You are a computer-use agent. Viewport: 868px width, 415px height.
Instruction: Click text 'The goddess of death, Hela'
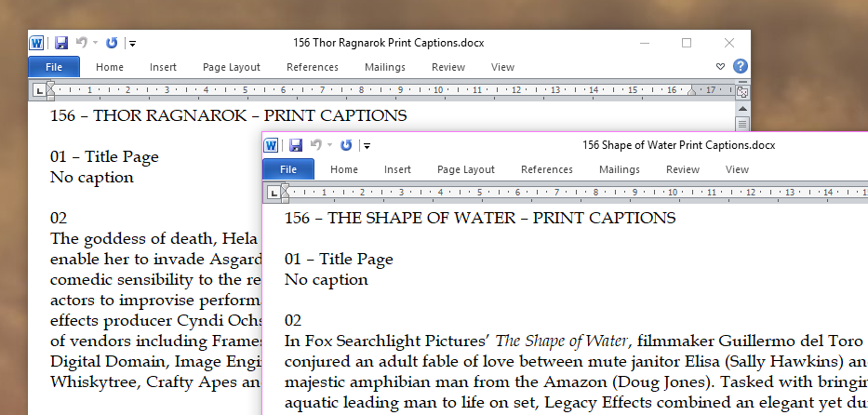154,239
